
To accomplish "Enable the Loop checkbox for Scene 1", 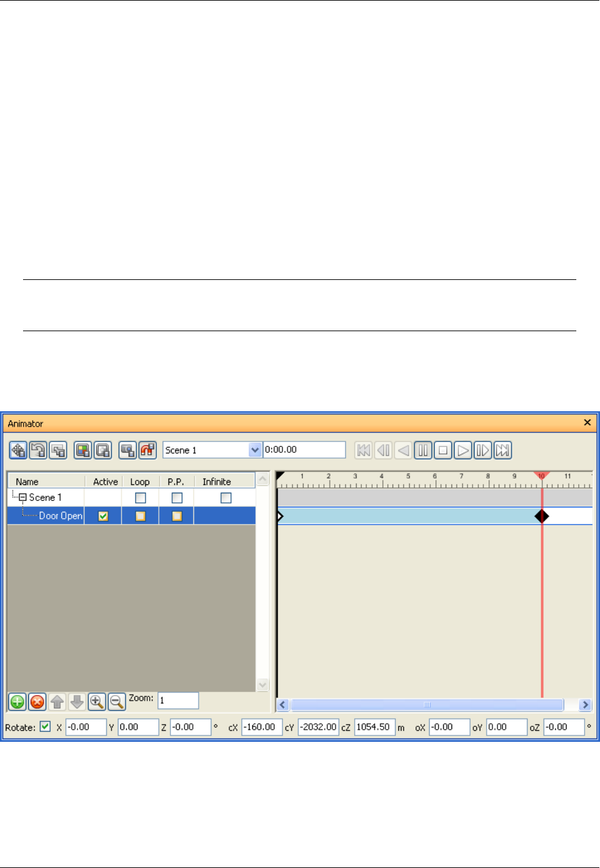I will click(x=140, y=498).
